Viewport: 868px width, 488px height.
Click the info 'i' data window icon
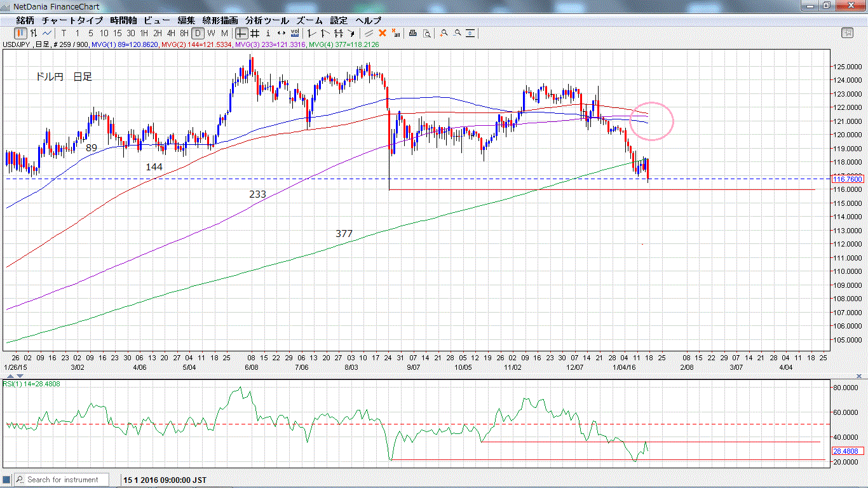(268, 33)
